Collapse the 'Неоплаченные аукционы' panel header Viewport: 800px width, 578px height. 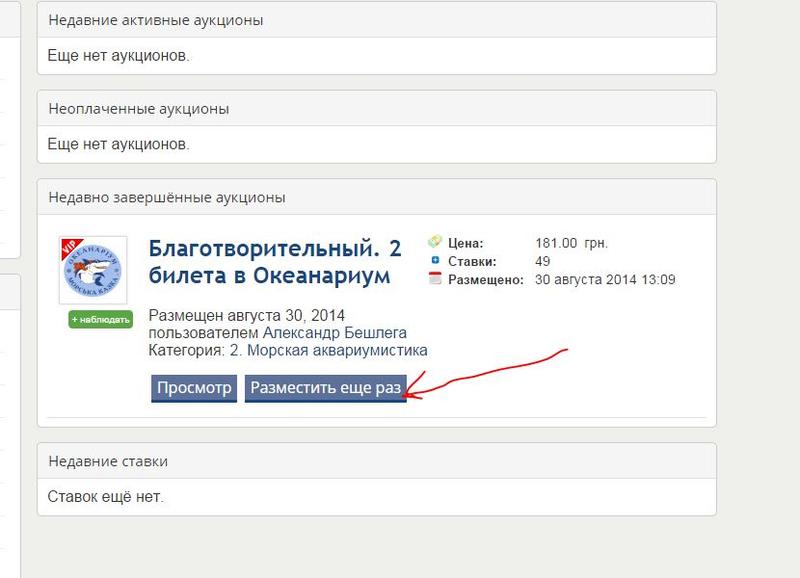[x=376, y=108]
